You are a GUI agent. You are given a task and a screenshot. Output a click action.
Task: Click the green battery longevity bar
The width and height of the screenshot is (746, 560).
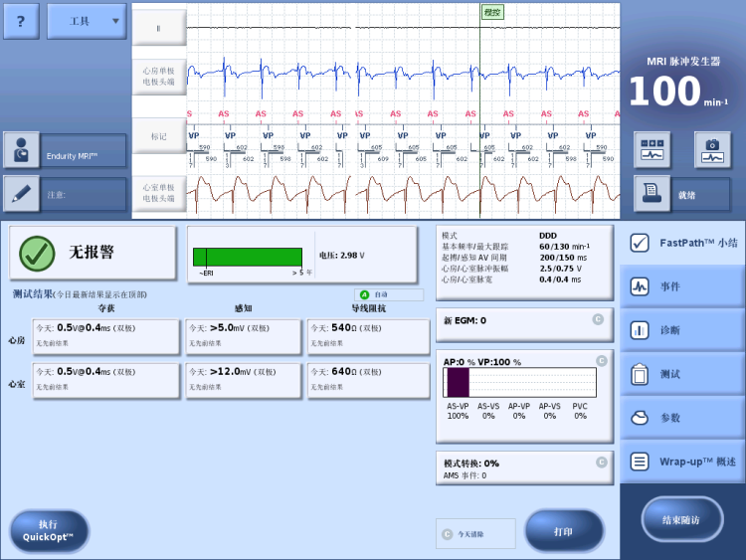coord(248,257)
